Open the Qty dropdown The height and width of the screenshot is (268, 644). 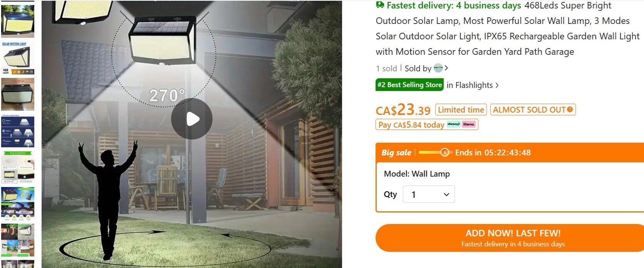pos(429,194)
